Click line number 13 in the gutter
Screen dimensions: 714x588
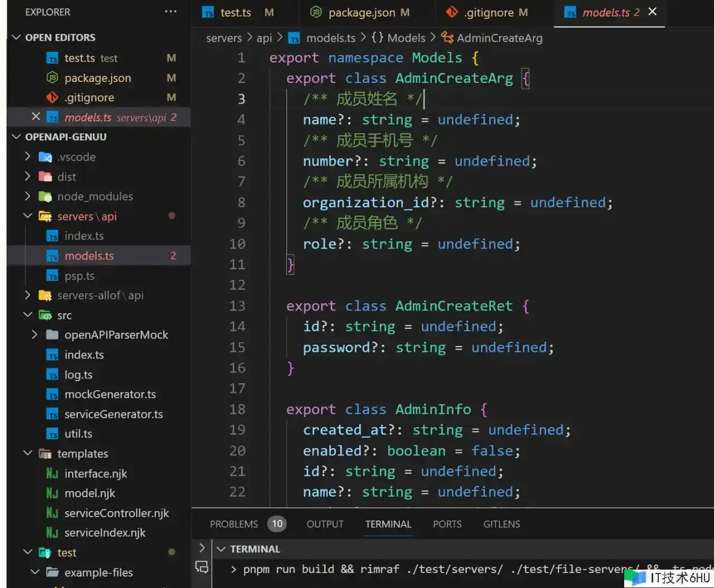tap(237, 306)
